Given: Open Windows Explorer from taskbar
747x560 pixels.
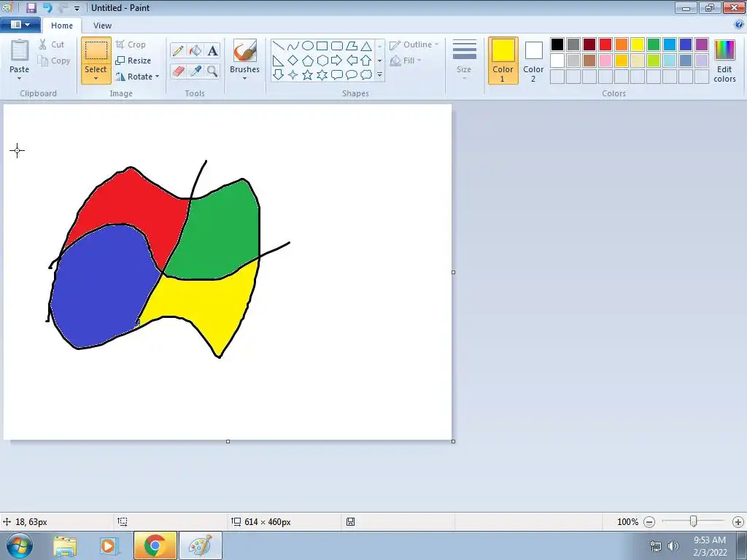Looking at the screenshot, I should 65,546.
